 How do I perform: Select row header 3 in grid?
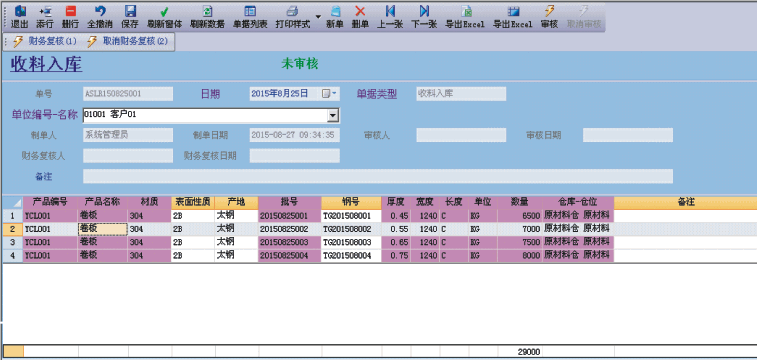click(x=13, y=242)
